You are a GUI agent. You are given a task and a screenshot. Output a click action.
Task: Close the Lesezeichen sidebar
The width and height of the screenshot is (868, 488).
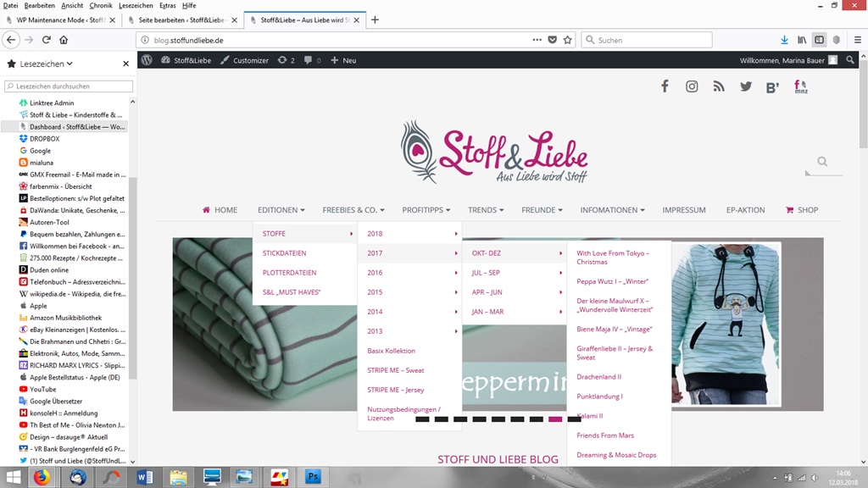tap(125, 64)
